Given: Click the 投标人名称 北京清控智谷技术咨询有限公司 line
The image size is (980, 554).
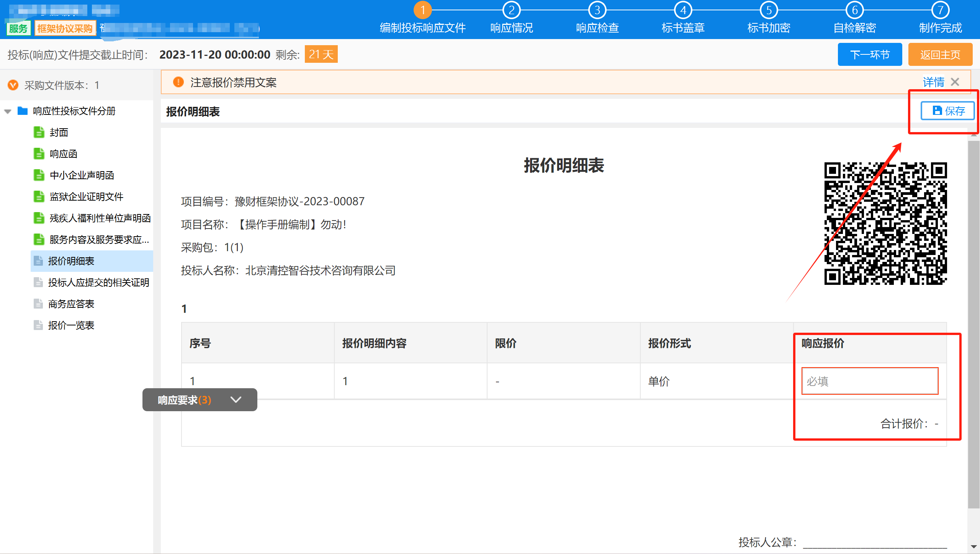Looking at the screenshot, I should 288,271.
